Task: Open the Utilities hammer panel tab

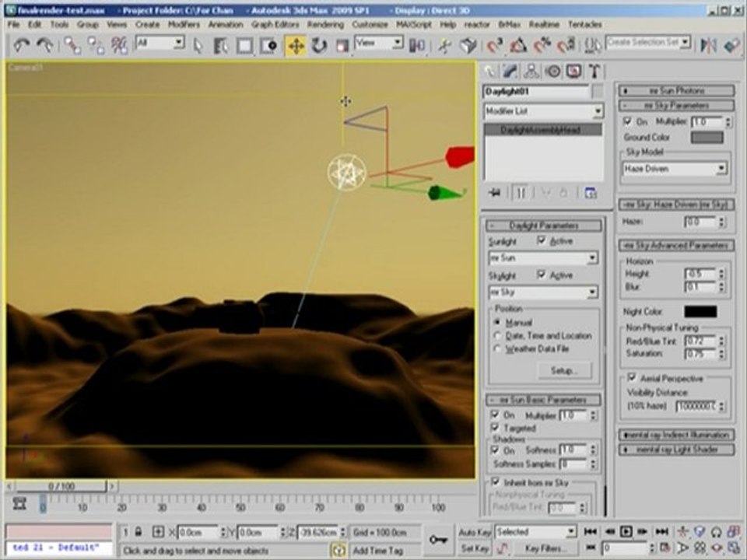Action: pos(594,72)
